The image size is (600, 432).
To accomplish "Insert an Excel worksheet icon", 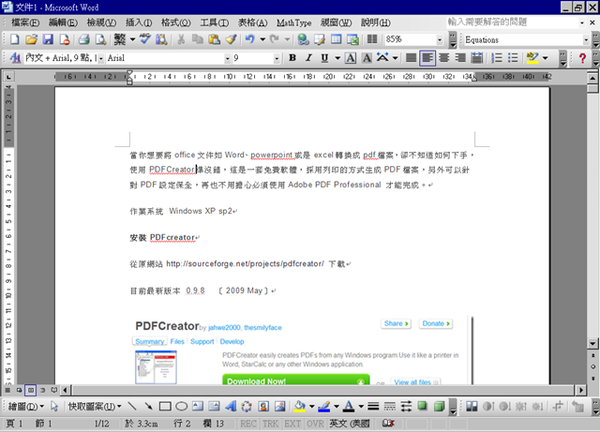I will (x=352, y=39).
